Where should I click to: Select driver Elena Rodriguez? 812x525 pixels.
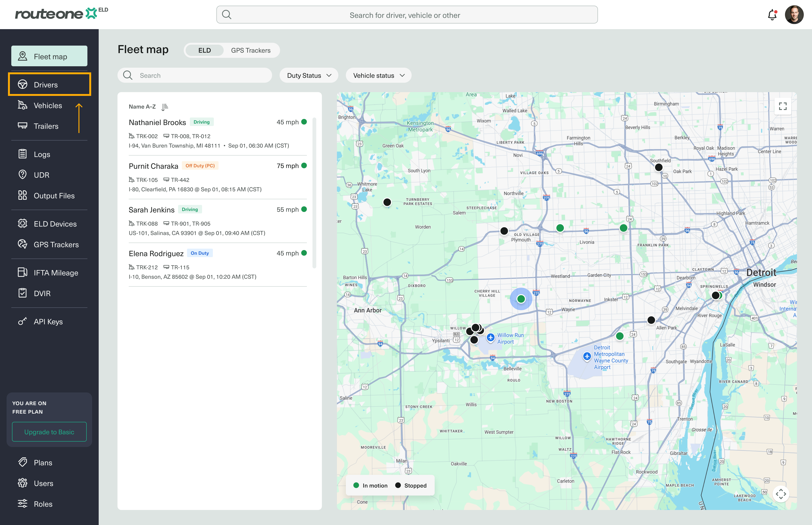click(218, 265)
